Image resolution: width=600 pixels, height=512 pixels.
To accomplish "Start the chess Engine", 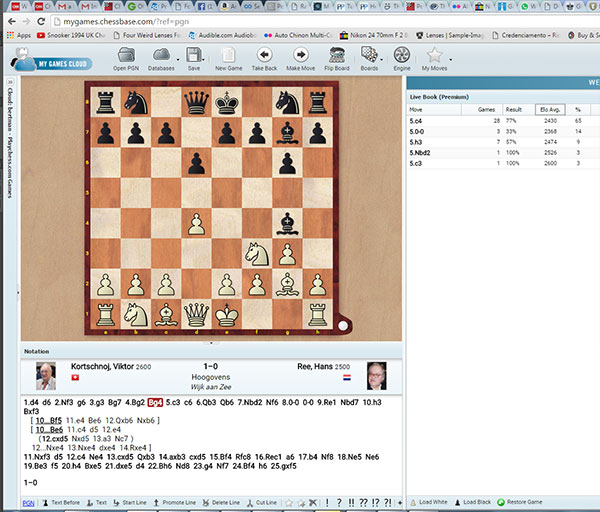I will tap(401, 56).
